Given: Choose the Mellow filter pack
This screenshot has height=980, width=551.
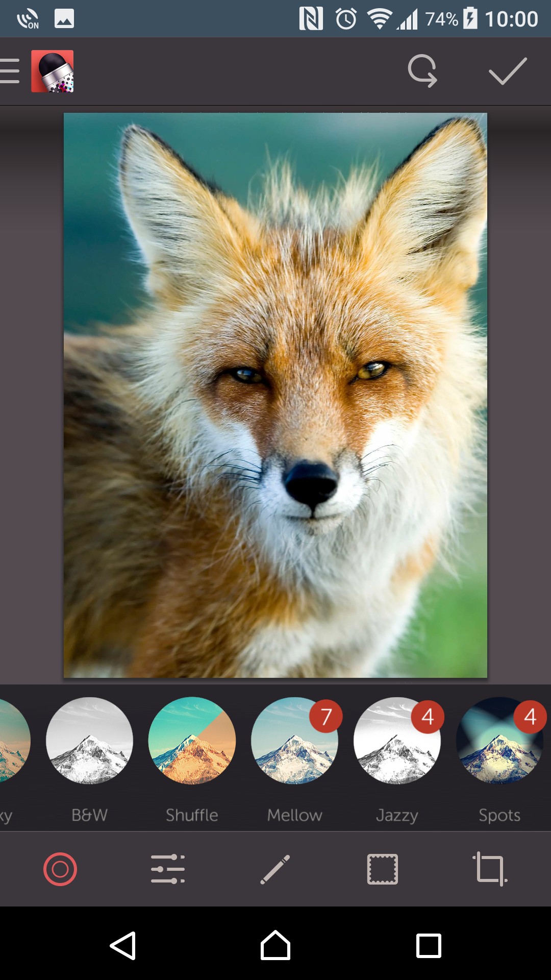Looking at the screenshot, I should (294, 740).
